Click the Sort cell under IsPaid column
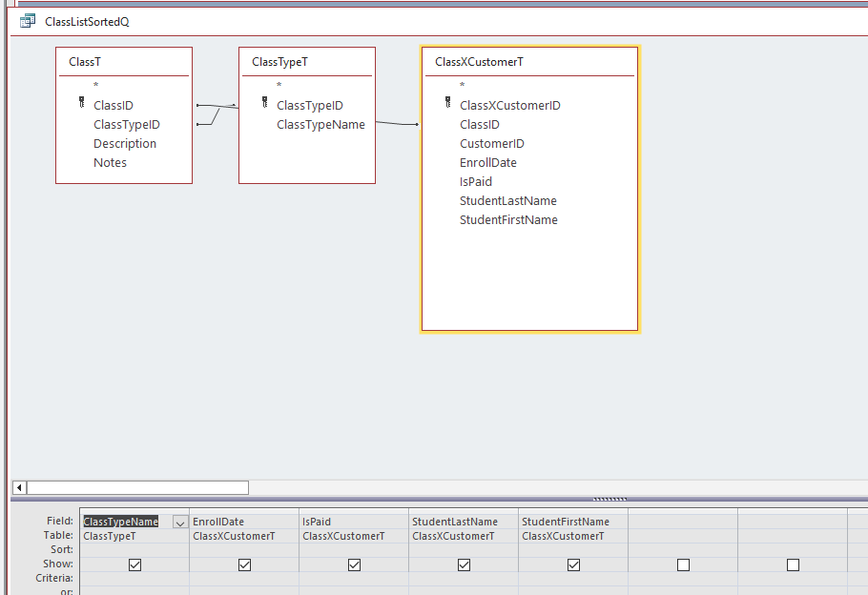This screenshot has height=595, width=868. [x=353, y=550]
